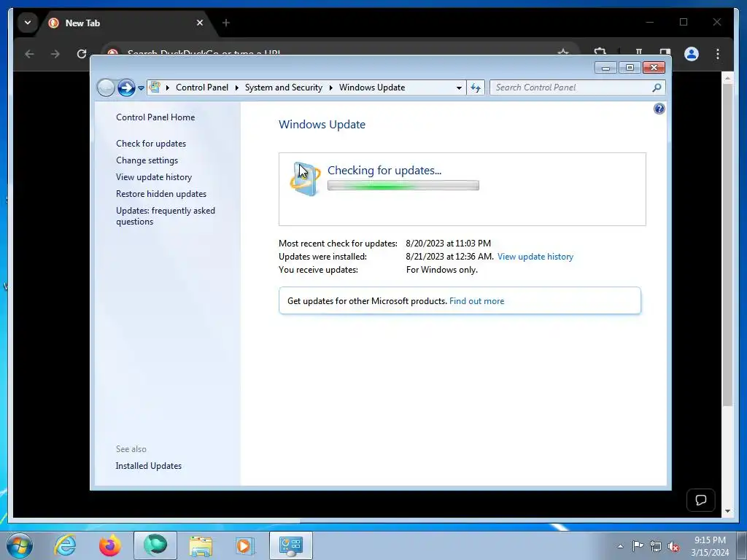This screenshot has height=560, width=747.
Task: Launch Internet Explorer from taskbar
Action: click(x=65, y=545)
